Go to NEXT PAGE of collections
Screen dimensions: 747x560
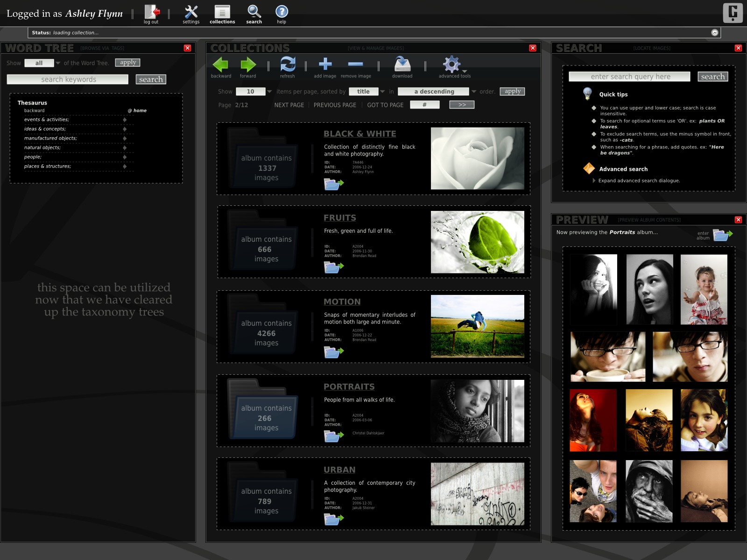(x=289, y=105)
